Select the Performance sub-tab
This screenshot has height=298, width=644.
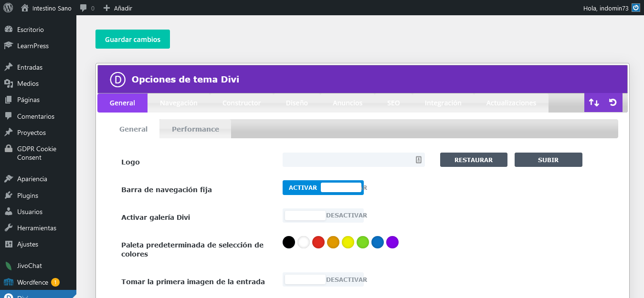[x=195, y=129]
